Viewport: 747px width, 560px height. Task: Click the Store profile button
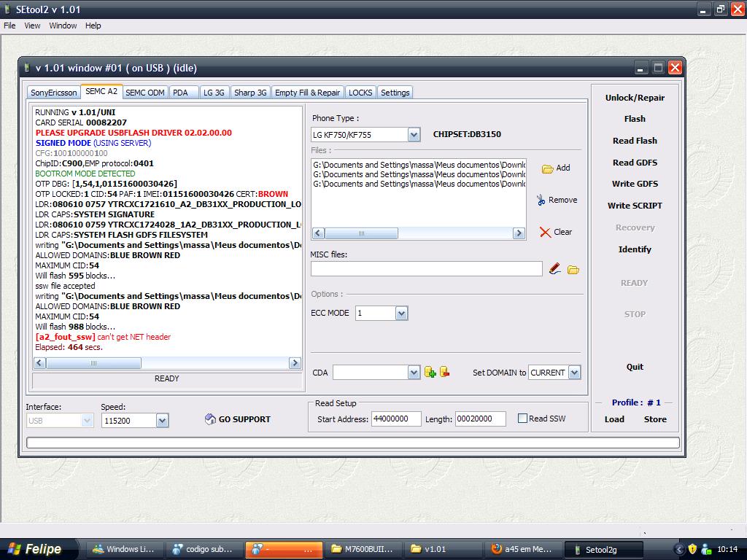tap(655, 419)
